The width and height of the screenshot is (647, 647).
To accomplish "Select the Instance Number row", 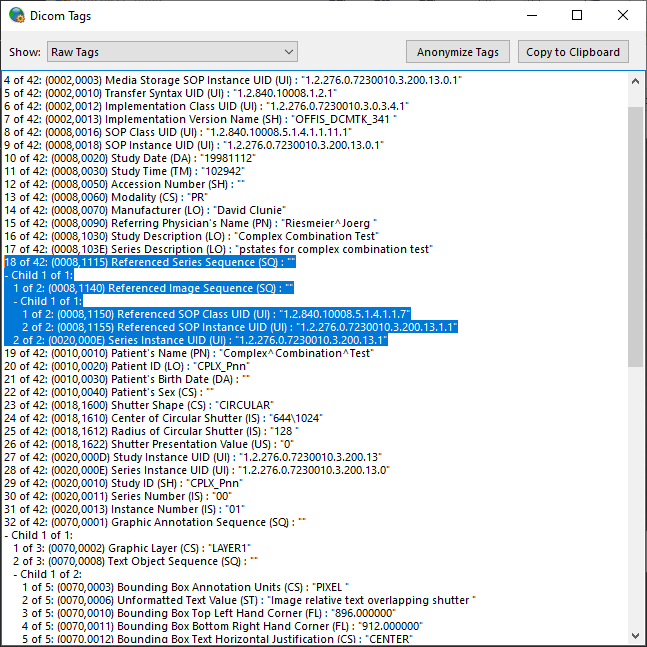I will (125, 509).
